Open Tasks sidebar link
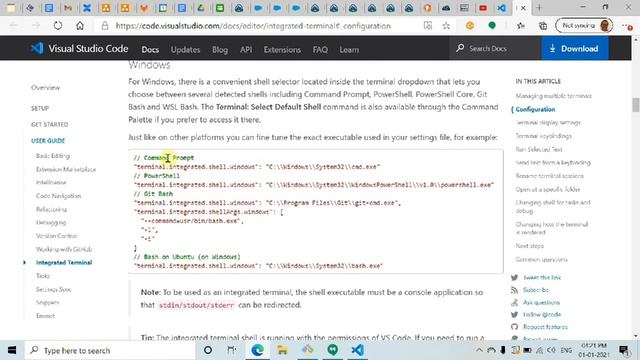This screenshot has width=640, height=360. [x=43, y=276]
